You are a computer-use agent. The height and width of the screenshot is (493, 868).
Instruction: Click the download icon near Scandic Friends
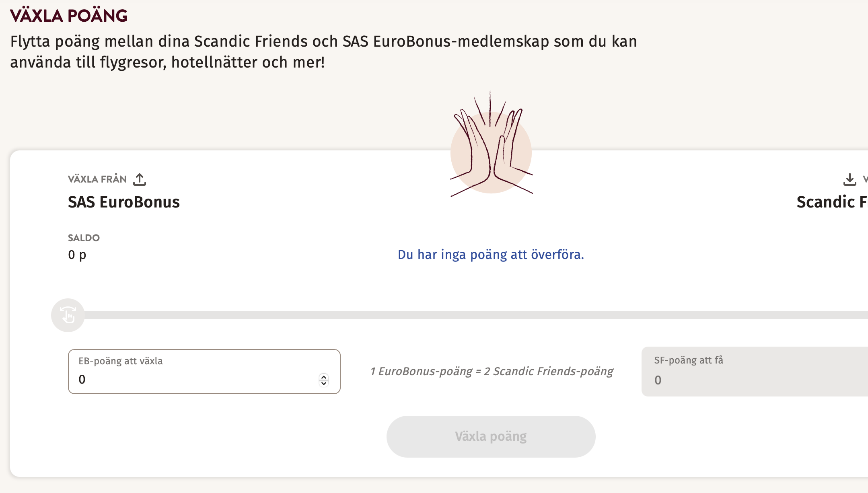(x=849, y=179)
